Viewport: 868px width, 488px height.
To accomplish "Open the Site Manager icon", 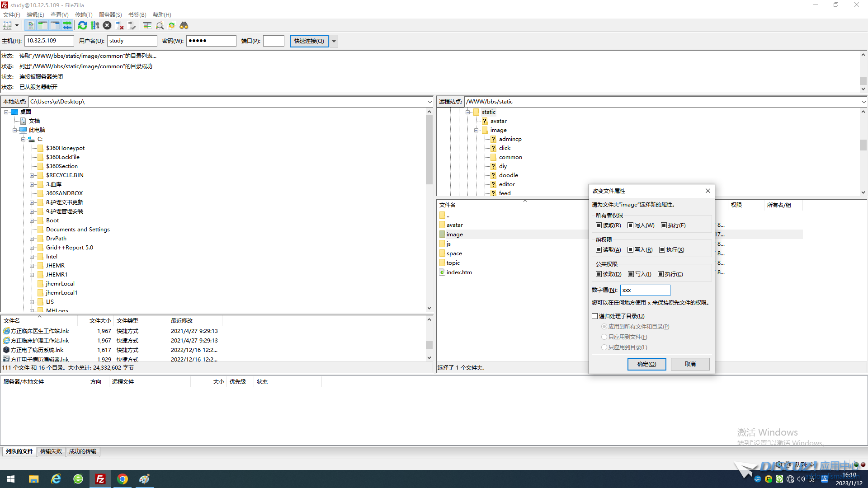I will (x=7, y=26).
